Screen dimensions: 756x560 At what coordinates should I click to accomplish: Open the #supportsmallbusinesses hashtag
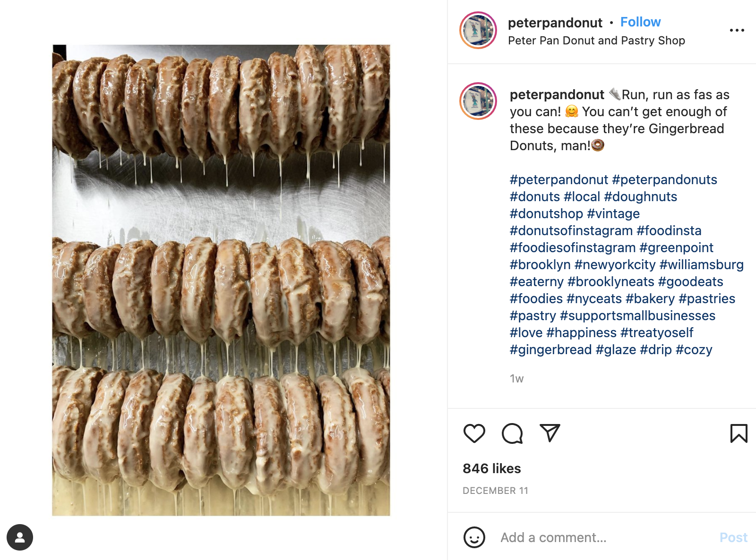637,316
